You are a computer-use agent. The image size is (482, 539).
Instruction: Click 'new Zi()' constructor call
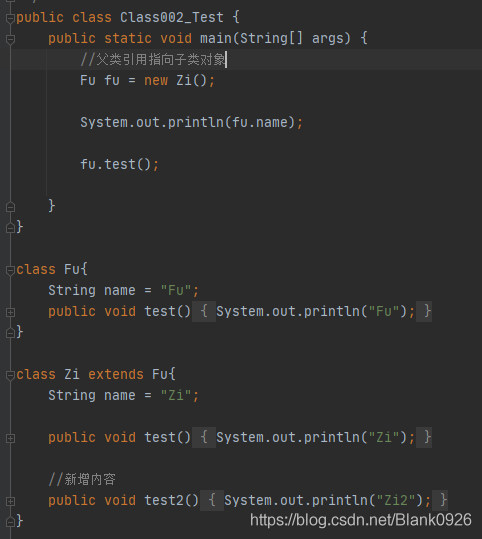tap(175, 80)
